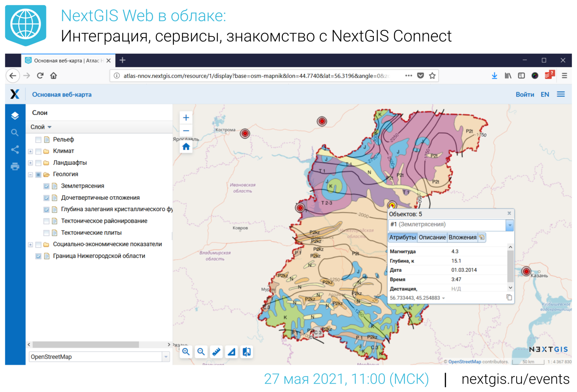Viewport: 577px width, 392px height.
Task: Select the zoom-out magnifier tool
Action: 201,352
